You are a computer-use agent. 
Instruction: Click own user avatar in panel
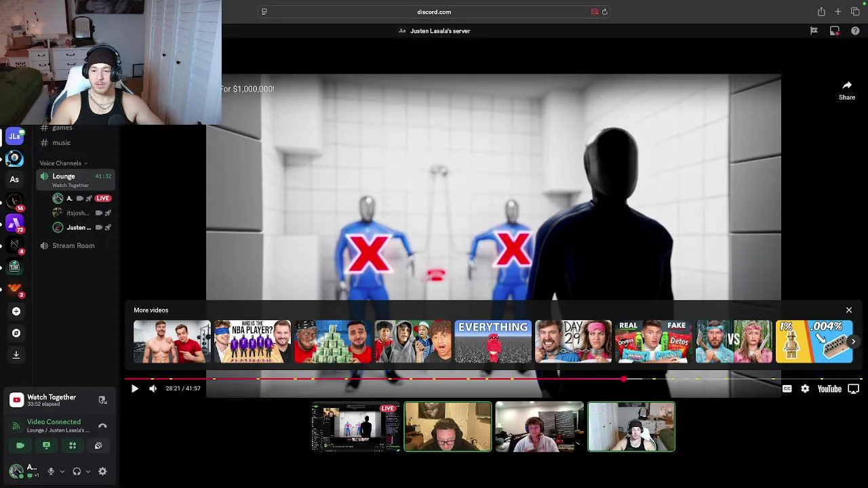click(x=16, y=471)
